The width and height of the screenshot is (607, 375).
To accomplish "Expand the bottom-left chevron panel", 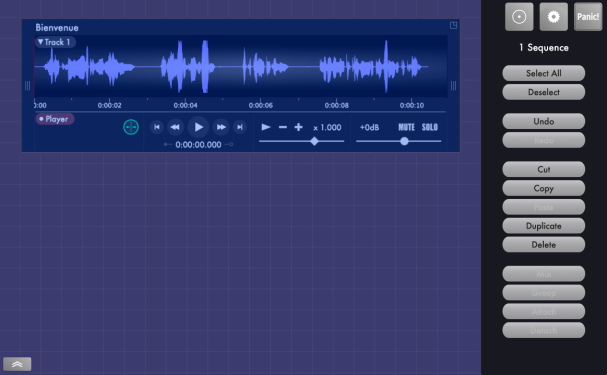I will click(x=17, y=364).
